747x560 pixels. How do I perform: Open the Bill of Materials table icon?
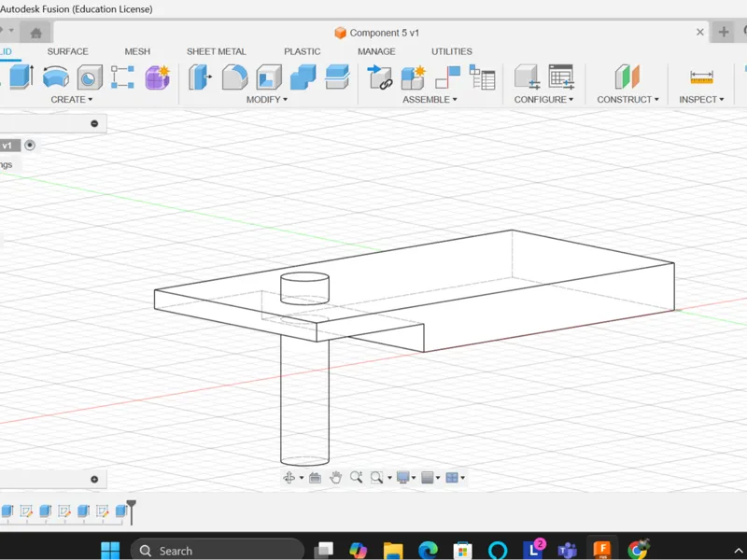[x=482, y=77]
